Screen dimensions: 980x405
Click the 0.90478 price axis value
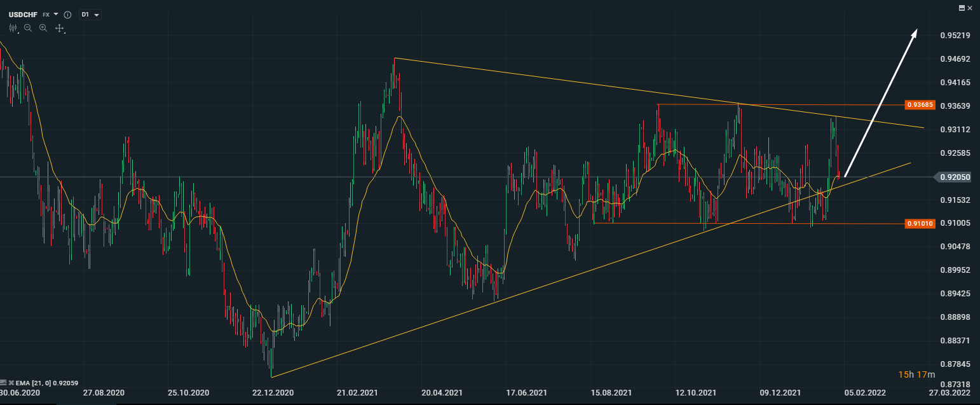[x=955, y=247]
